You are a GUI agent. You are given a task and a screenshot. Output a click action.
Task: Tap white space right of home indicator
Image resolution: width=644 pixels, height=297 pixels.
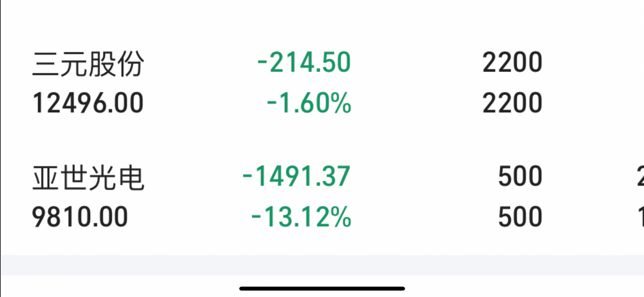point(523,287)
